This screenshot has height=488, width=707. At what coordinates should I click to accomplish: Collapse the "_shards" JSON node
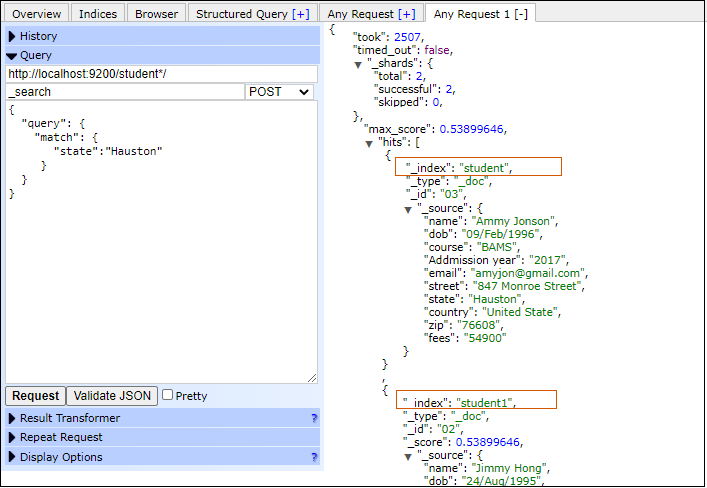point(358,64)
